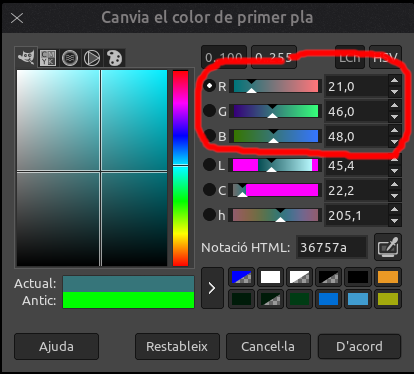Click the vertical hue strip
Screen dimensions: 414x374
pyautogui.click(x=180, y=168)
